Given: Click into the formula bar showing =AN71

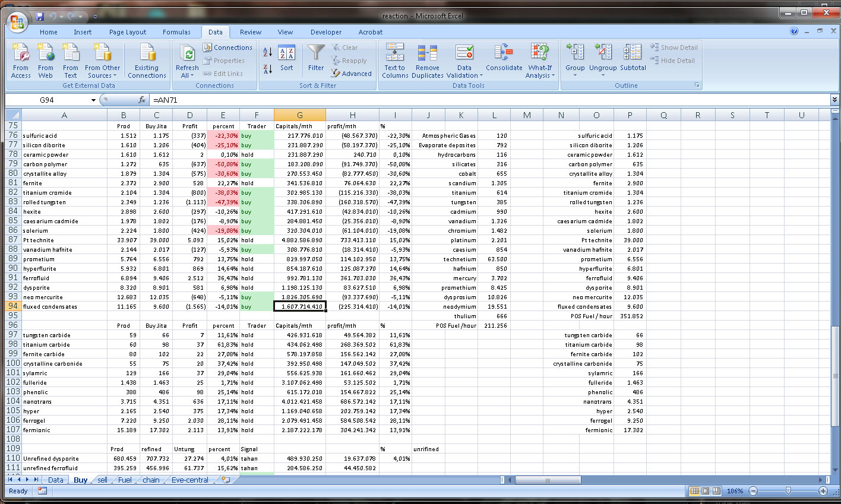Looking at the screenshot, I should [489, 100].
